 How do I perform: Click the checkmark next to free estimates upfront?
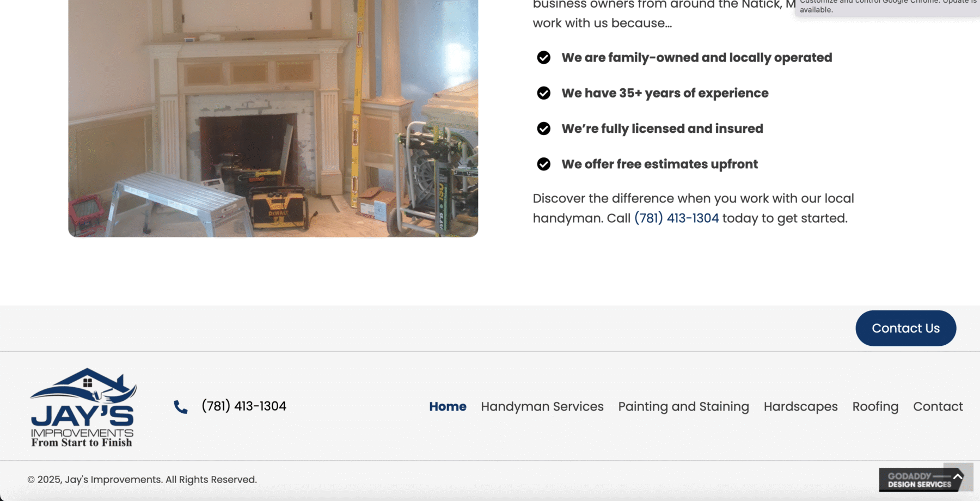tap(543, 164)
